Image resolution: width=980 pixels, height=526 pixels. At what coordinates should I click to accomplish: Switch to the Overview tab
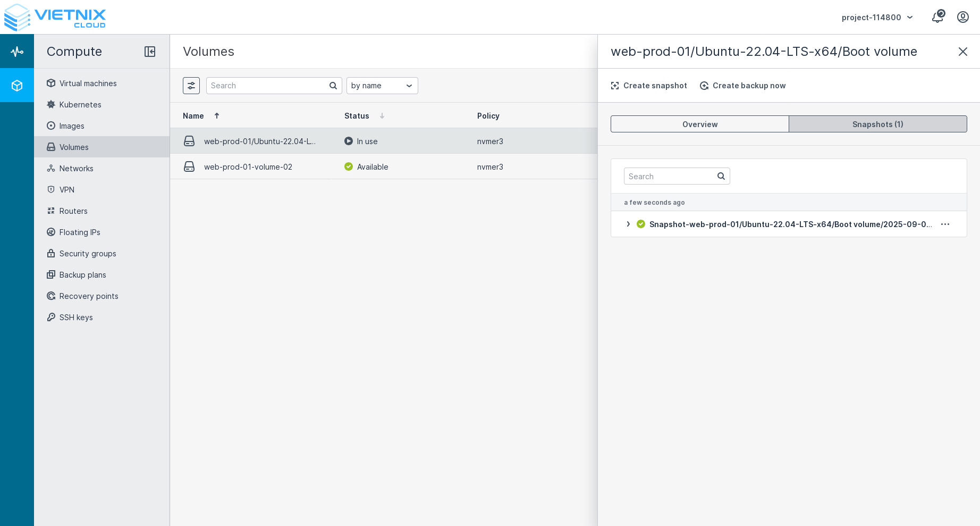699,124
